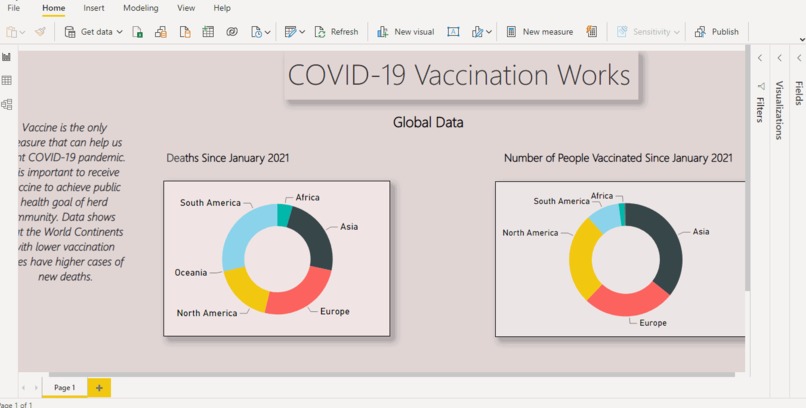Select the Global Data subtitle text

[428, 122]
